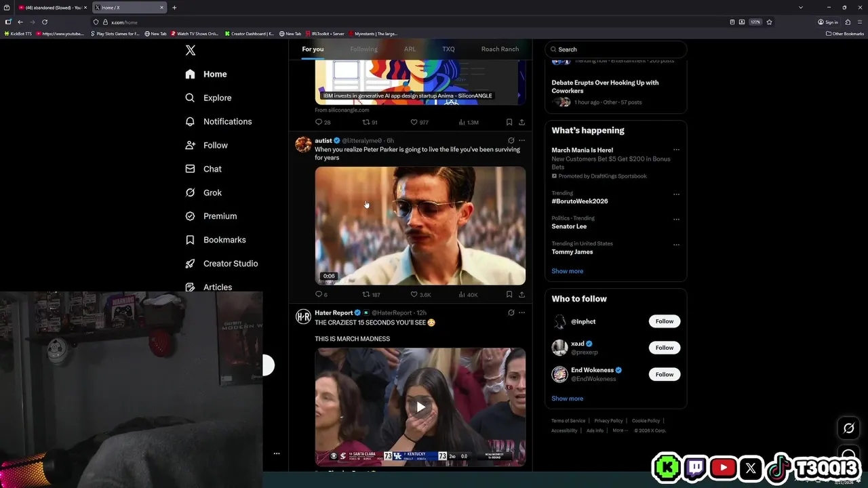Viewport: 868px width, 488px height.
Task: Expand the footer More menu
Action: 620,430
